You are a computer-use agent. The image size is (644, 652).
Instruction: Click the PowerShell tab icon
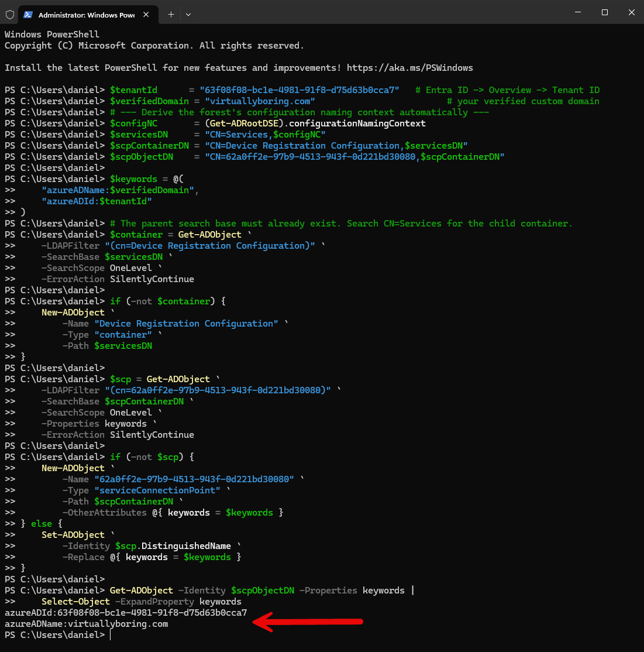point(28,15)
